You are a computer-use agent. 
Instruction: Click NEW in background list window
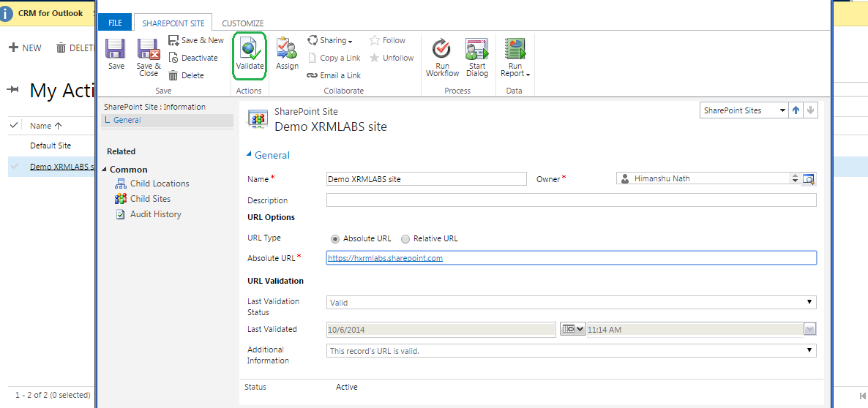pos(26,48)
